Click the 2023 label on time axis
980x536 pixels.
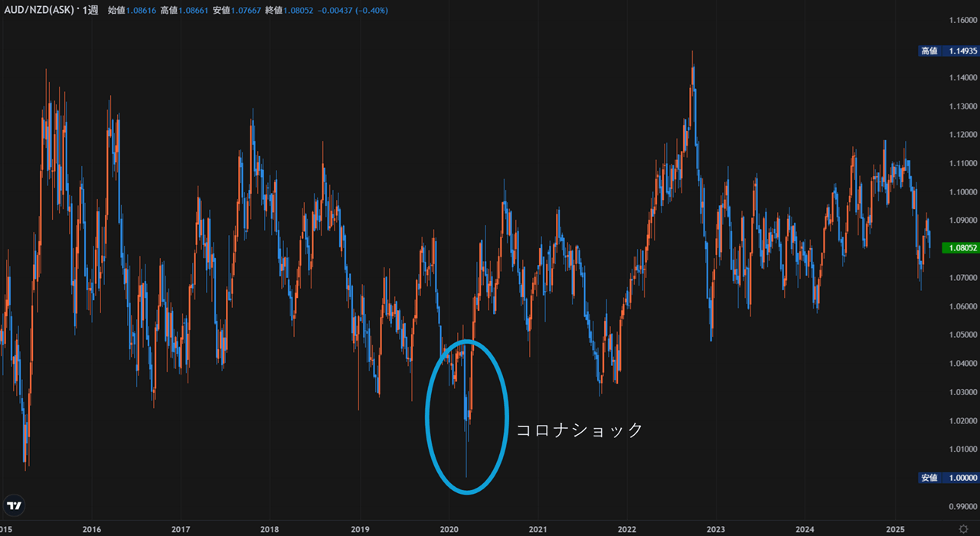716,529
